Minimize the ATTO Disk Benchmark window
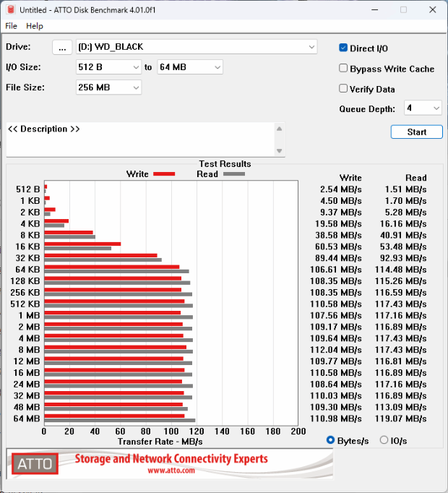 374,9
